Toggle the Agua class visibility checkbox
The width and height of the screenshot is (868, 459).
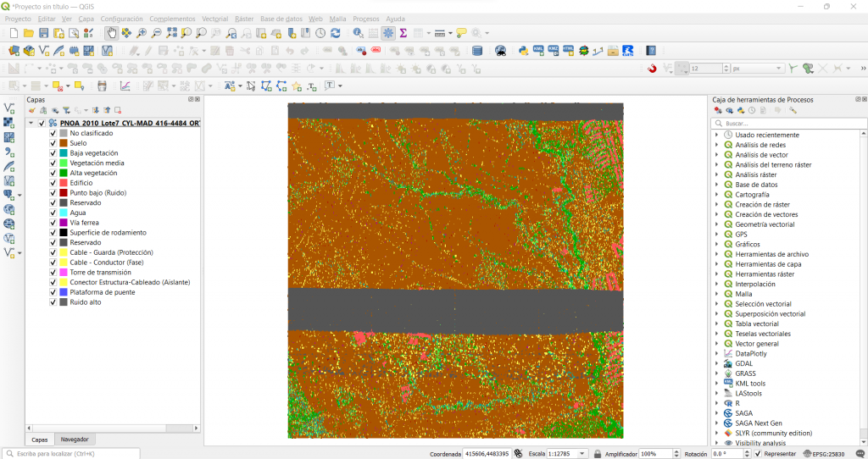pos(53,213)
